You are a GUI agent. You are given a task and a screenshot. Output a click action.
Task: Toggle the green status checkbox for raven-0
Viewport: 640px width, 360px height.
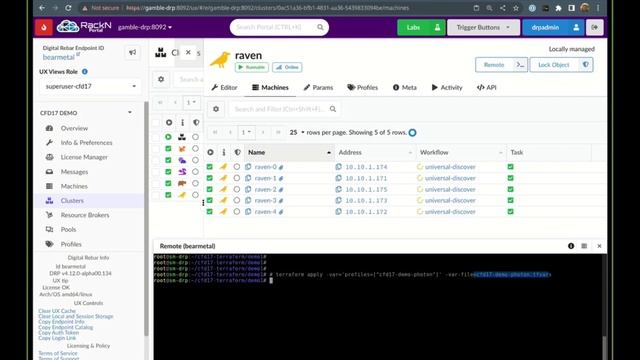[x=209, y=167]
